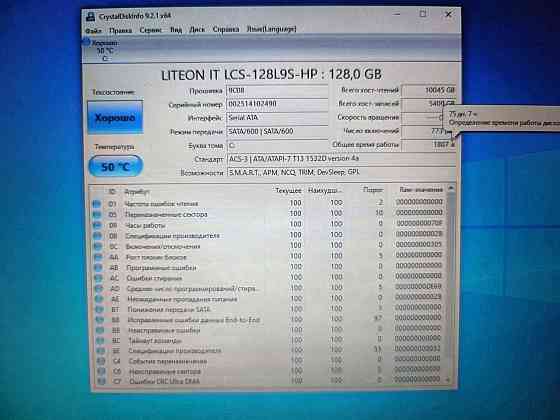This screenshot has height=420, width=560.
Task: Click the Serial ATA interface field
Action: (277, 118)
